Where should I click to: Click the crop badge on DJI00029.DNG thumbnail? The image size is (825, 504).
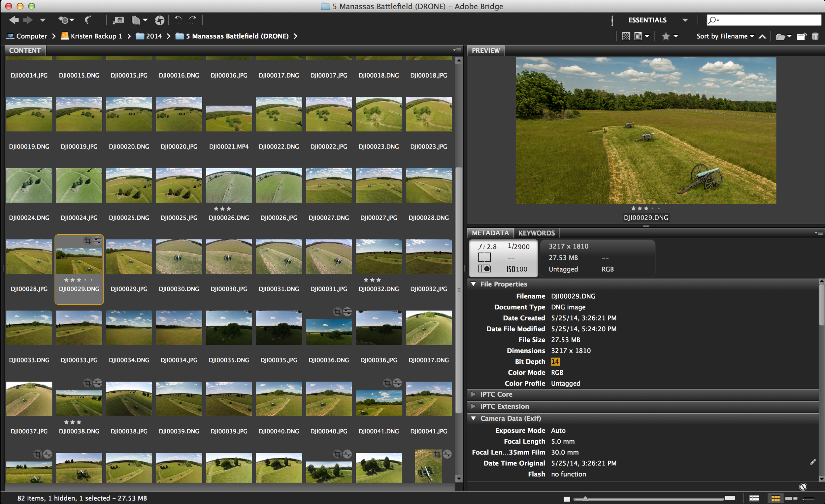(x=87, y=240)
